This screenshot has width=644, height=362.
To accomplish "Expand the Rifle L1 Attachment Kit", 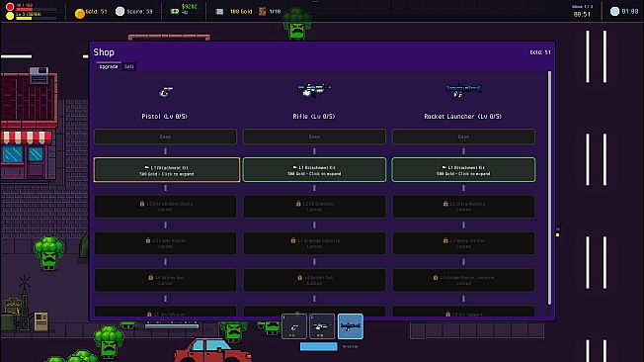I will pos(314,169).
